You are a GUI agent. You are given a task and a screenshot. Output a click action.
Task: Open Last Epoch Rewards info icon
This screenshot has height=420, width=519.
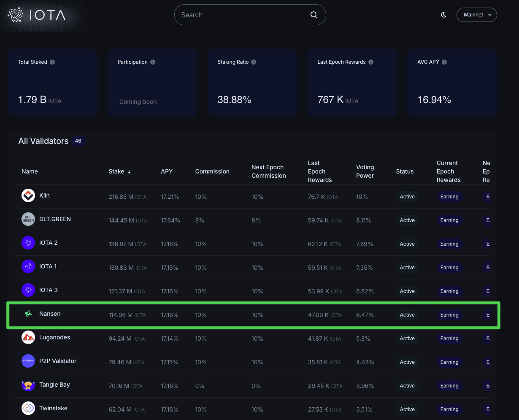coord(371,62)
